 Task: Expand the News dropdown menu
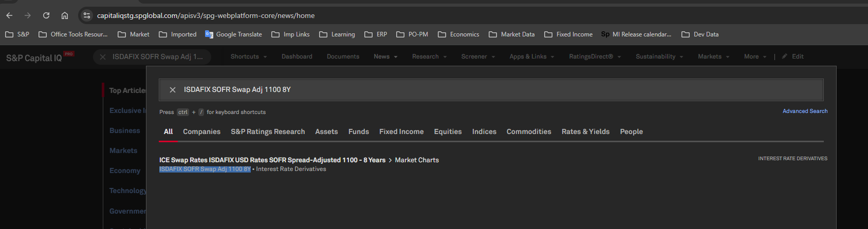[x=385, y=56]
